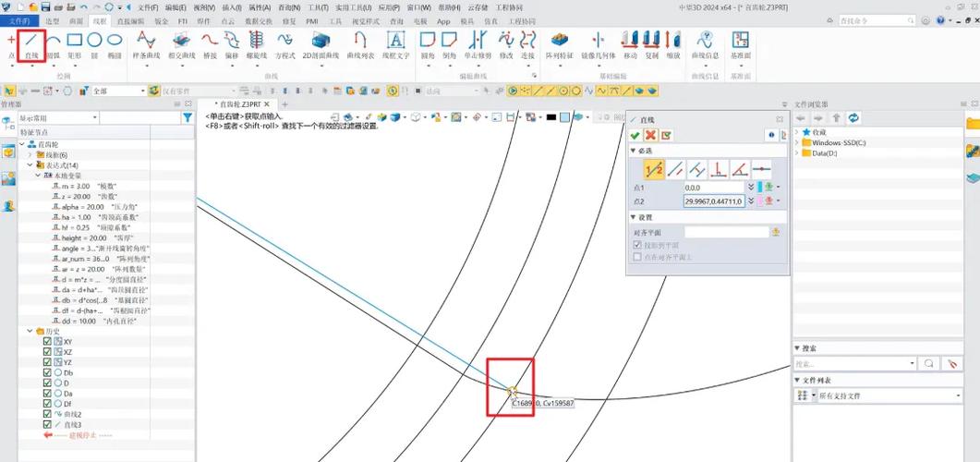Switch to the 钣金 ribbon tab
980x462 pixels.
coord(162,21)
